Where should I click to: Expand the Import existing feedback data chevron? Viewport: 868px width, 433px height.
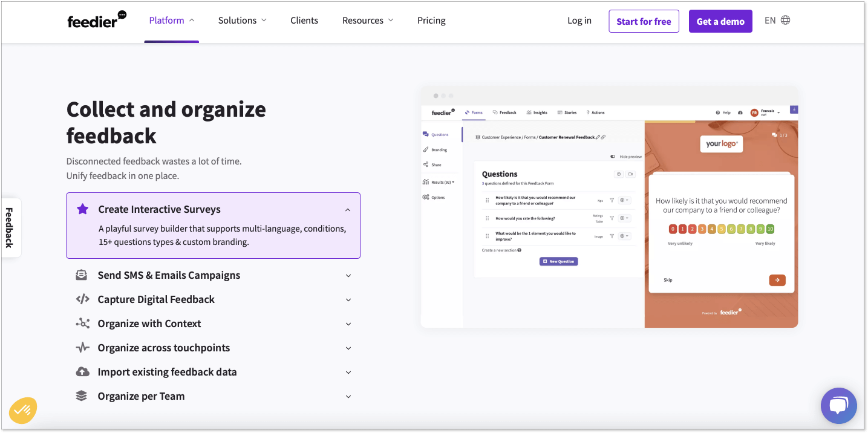coord(348,373)
